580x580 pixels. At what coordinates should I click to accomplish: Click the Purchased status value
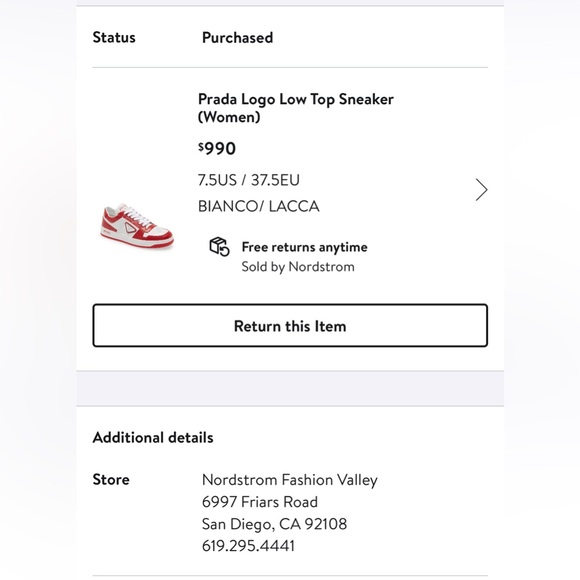(237, 37)
